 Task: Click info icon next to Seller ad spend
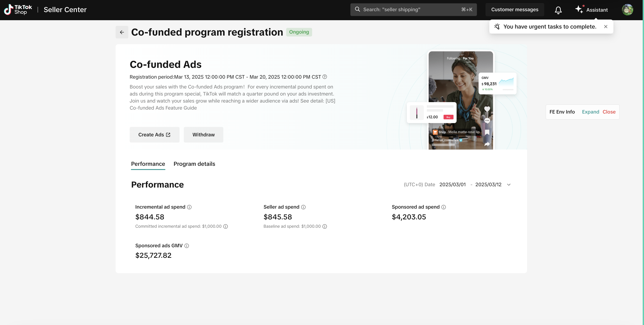[x=303, y=207]
